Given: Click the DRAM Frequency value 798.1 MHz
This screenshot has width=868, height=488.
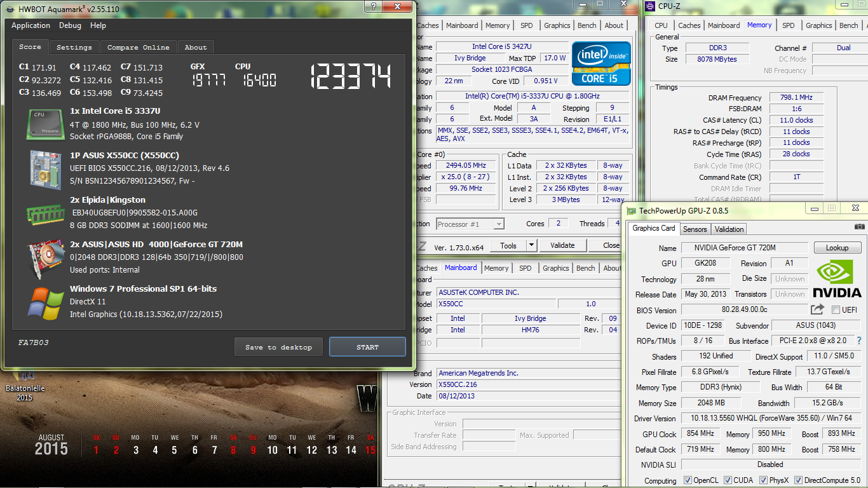Looking at the screenshot, I should pos(797,98).
